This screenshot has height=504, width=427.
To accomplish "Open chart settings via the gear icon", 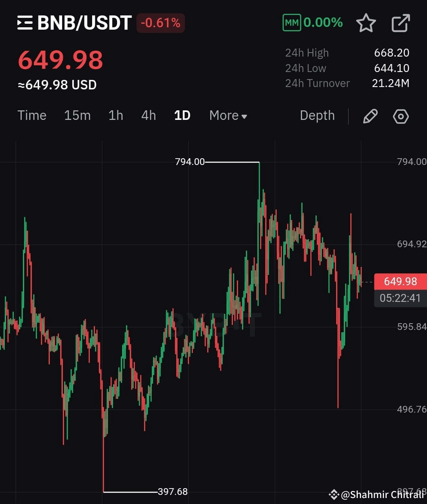I will [401, 116].
